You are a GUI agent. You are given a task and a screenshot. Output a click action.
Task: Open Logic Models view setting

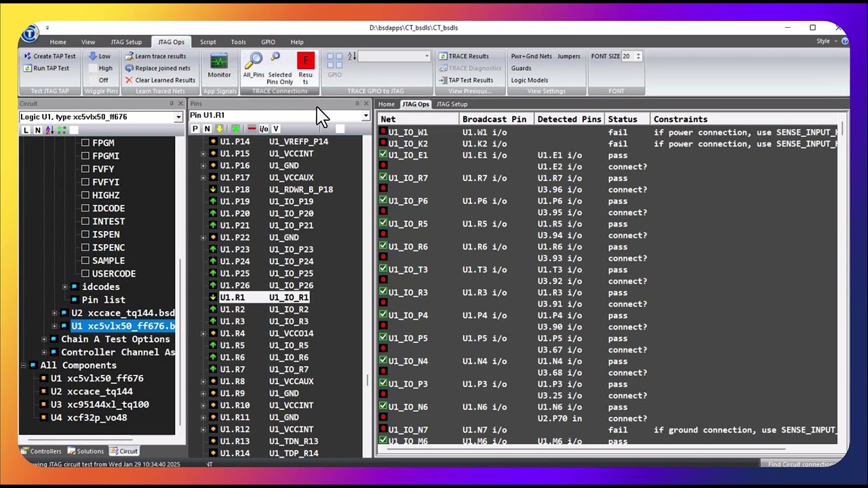click(530, 80)
